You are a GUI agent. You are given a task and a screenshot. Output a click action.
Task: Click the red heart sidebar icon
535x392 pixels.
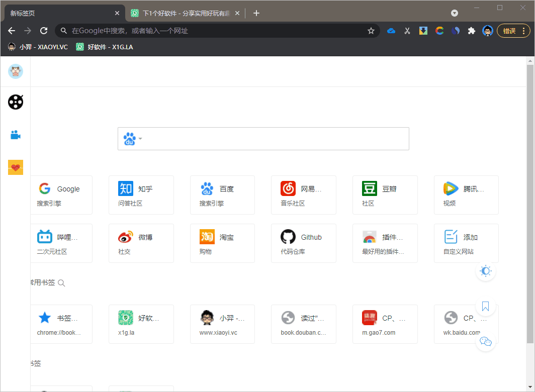point(16,167)
